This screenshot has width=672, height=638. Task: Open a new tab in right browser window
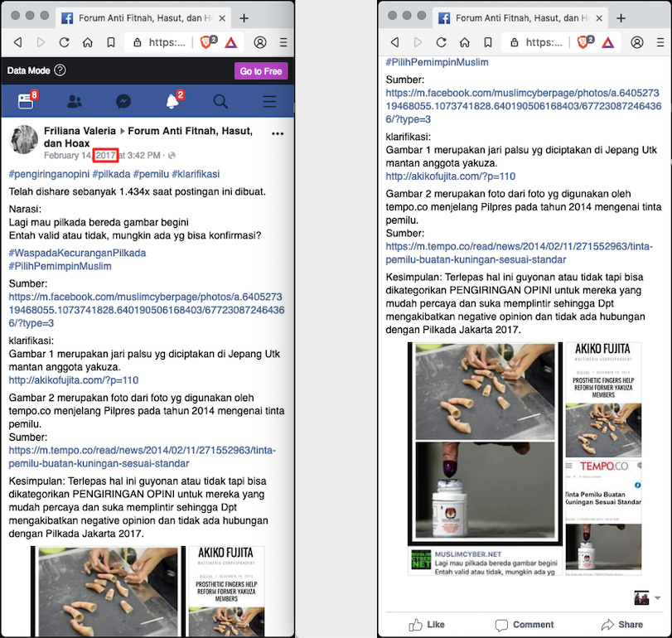pos(621,18)
